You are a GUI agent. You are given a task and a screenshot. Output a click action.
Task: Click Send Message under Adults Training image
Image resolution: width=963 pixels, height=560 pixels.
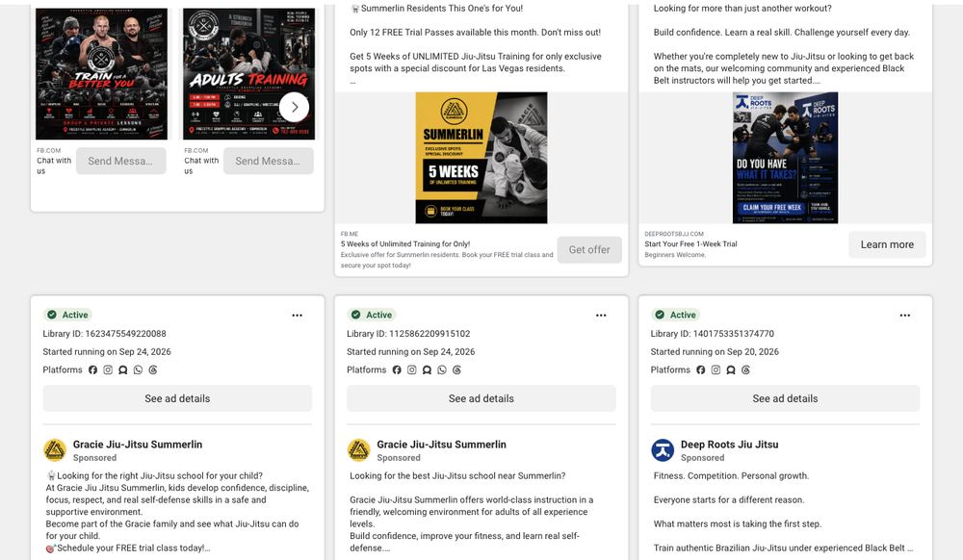(x=269, y=161)
